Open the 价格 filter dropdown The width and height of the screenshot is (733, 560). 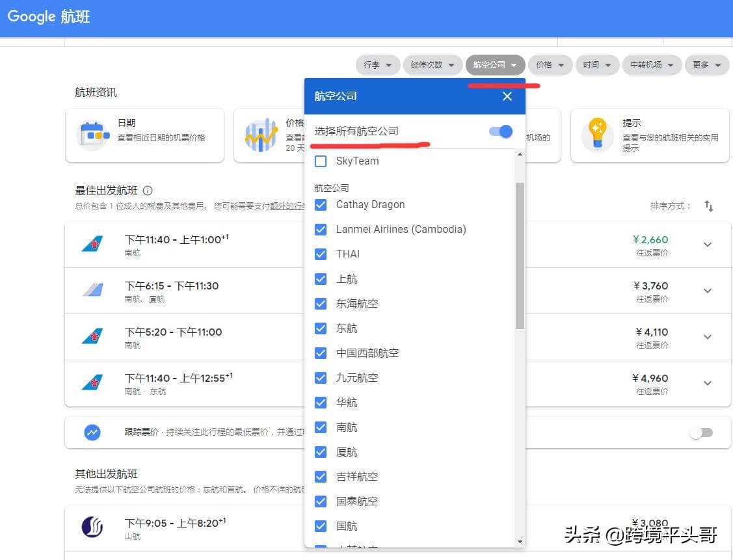(551, 65)
